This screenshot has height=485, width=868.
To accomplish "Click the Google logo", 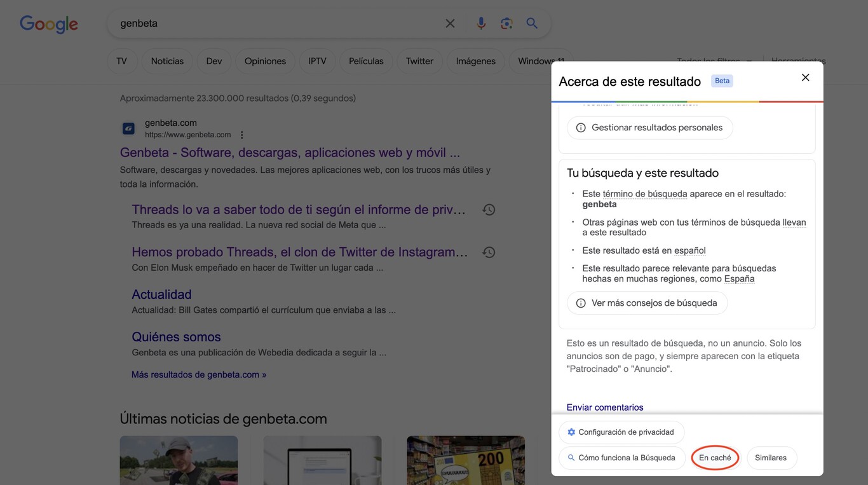I will click(48, 24).
